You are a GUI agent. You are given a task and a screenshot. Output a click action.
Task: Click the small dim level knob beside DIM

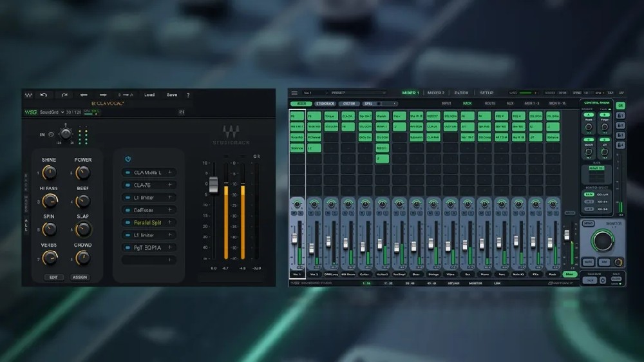(x=618, y=262)
